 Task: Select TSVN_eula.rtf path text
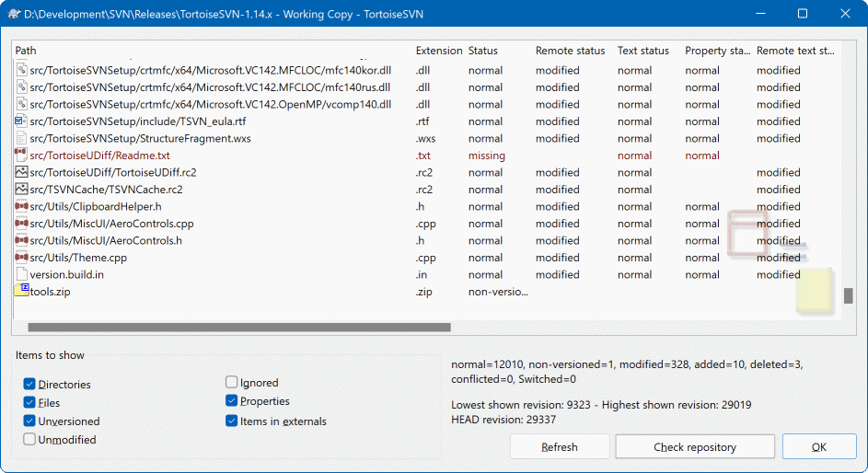(x=138, y=121)
